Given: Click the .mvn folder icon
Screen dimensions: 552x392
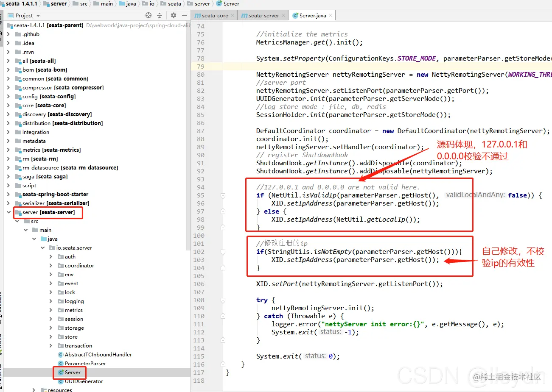Looking at the screenshot, I should pos(18,52).
